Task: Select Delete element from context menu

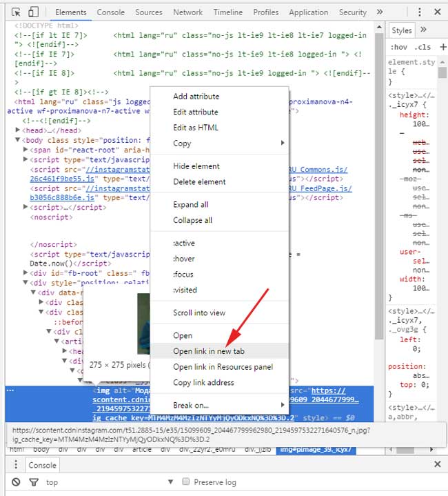Action: (199, 181)
